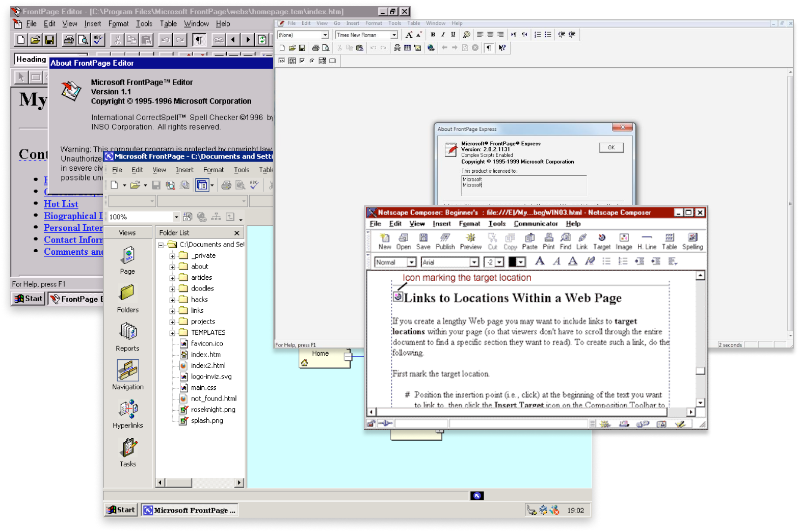The image size is (798, 532).
Task: Toggle center alignment in FrontPage Express
Action: (490, 35)
